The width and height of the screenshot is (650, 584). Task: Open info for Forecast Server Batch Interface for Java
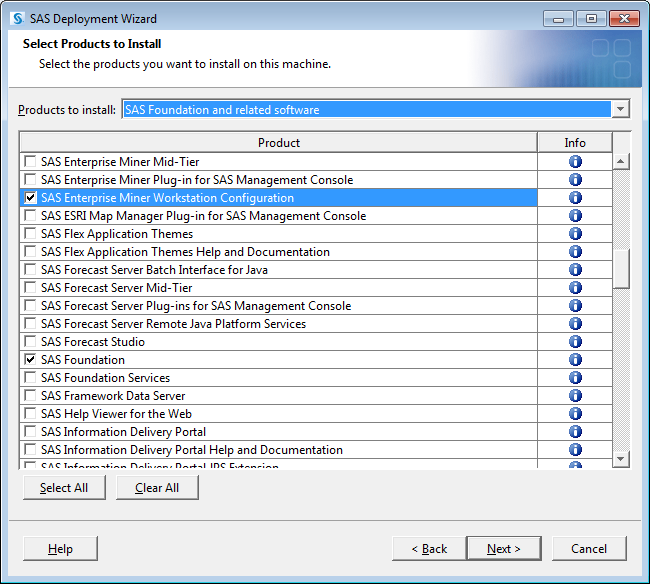pos(575,270)
